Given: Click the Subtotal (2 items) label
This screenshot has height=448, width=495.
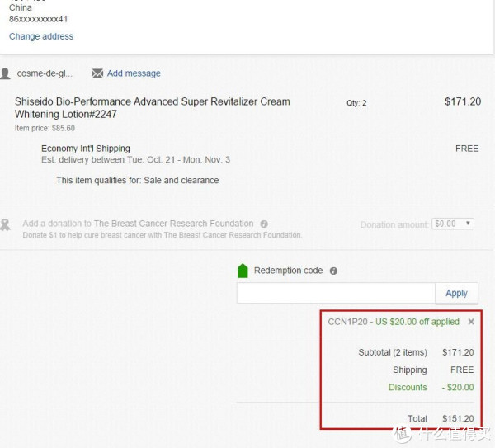Looking at the screenshot, I should 393,352.
